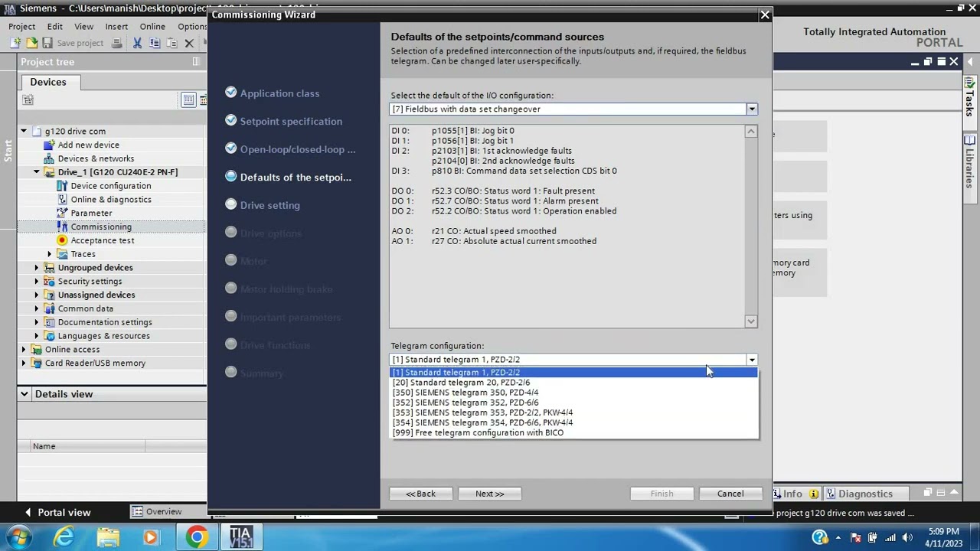Image resolution: width=980 pixels, height=551 pixels.
Task: Click TIA V15.1 taskbar icon
Action: point(240,537)
